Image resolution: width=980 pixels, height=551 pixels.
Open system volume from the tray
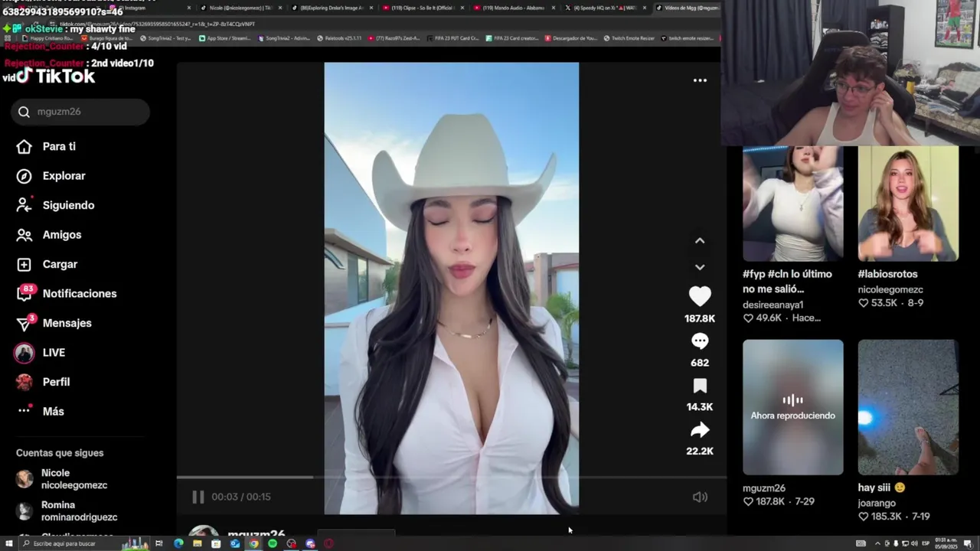tap(914, 543)
